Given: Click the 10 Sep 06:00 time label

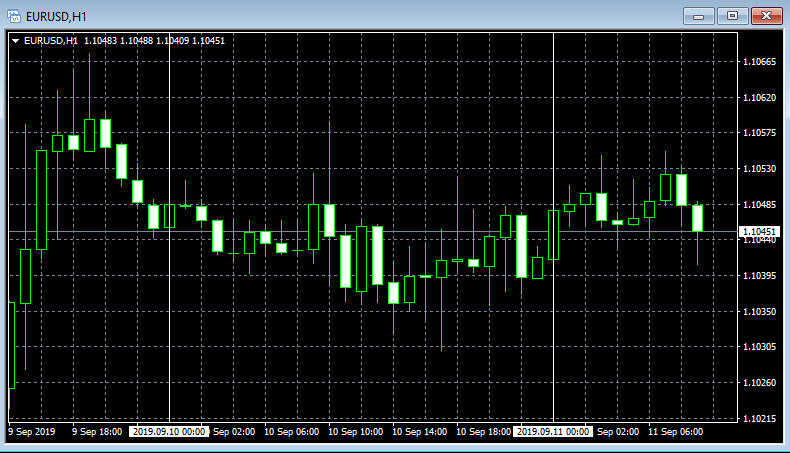Looking at the screenshot, I should pos(291,432).
